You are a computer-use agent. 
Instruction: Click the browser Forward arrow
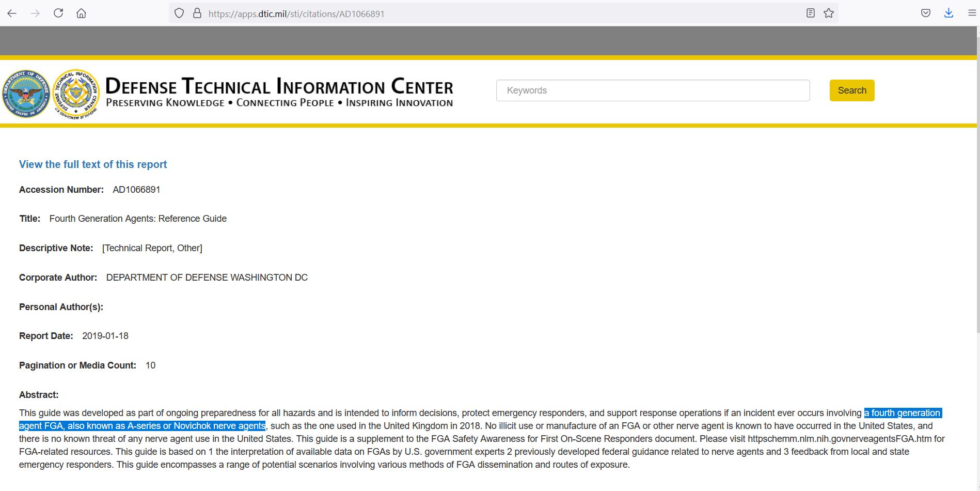click(x=35, y=13)
